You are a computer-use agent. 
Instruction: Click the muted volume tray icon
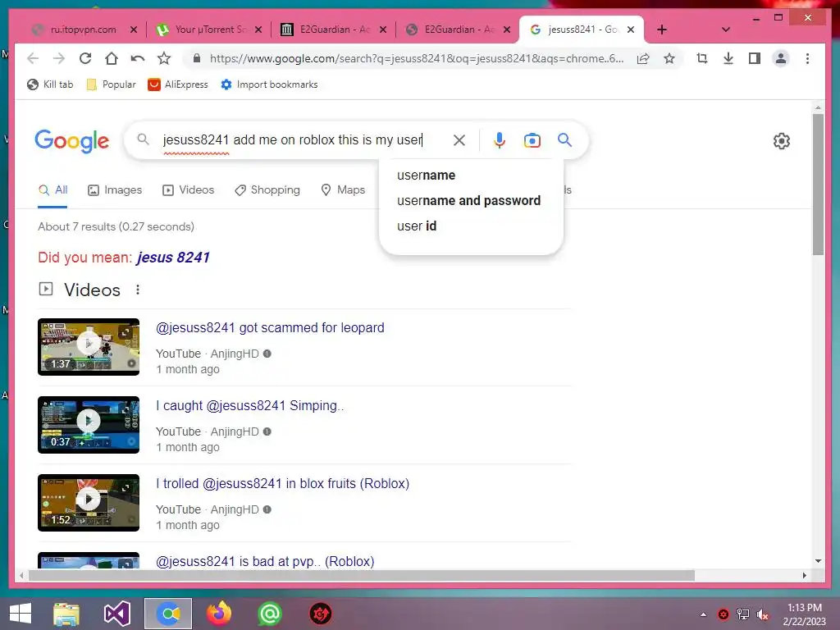tap(762, 614)
